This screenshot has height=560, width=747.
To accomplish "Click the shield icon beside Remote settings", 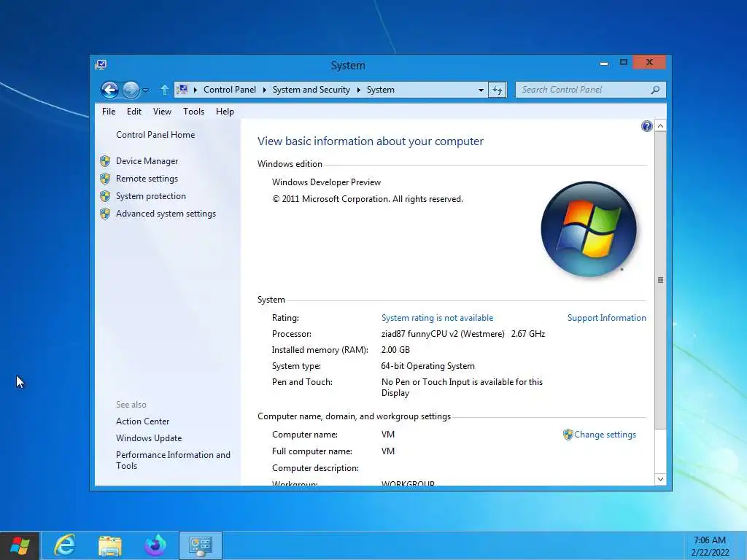I will pyautogui.click(x=105, y=179).
